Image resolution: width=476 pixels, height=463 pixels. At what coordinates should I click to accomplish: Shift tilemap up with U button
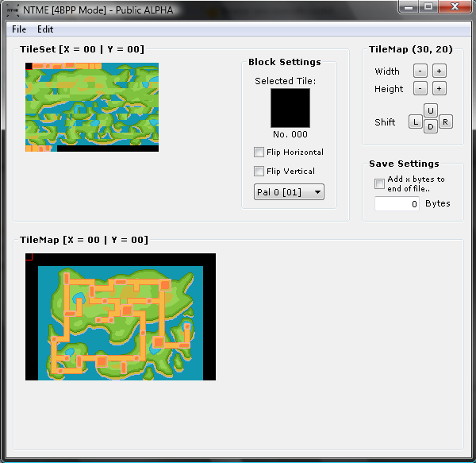pos(430,110)
